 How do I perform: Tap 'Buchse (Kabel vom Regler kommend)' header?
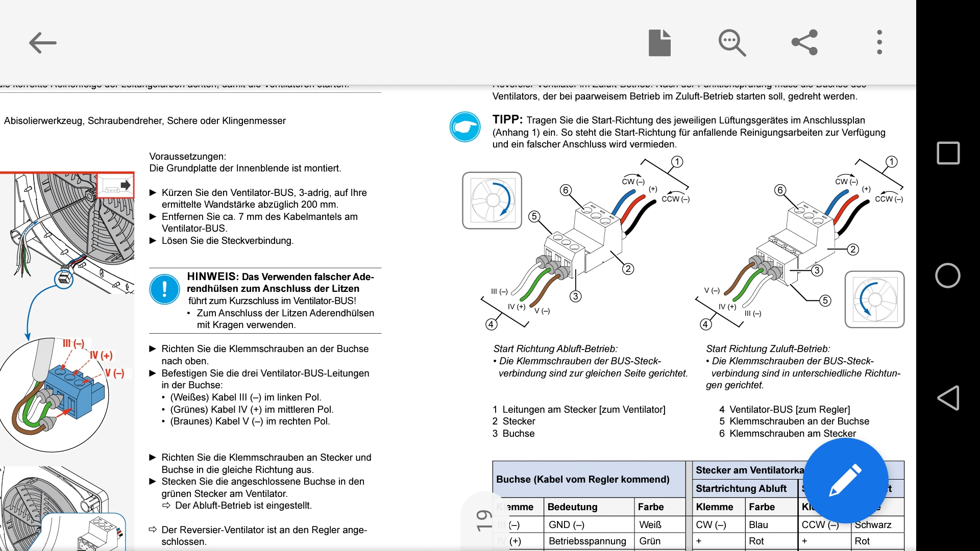582,479
